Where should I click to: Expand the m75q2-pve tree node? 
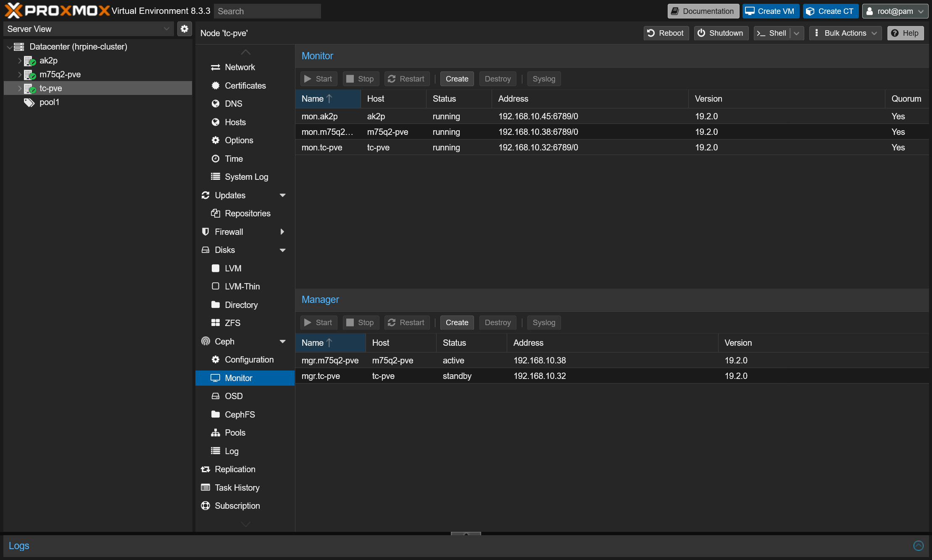(x=19, y=75)
